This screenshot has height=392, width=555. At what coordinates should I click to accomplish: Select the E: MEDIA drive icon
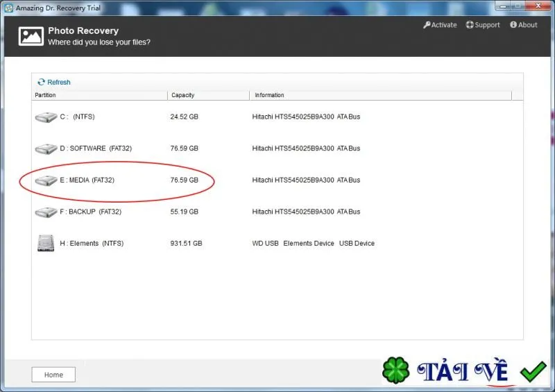[46, 180]
